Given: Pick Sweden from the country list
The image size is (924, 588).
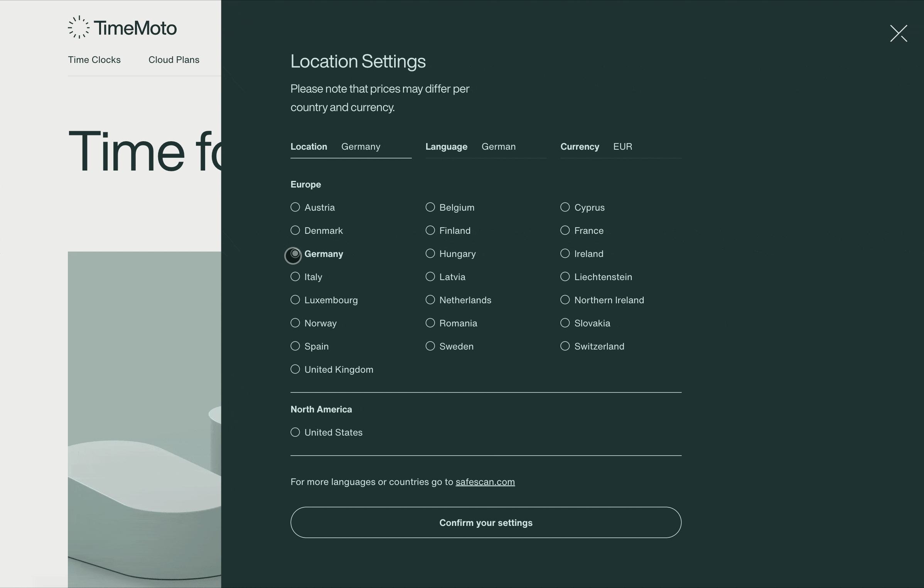Looking at the screenshot, I should pos(430,346).
